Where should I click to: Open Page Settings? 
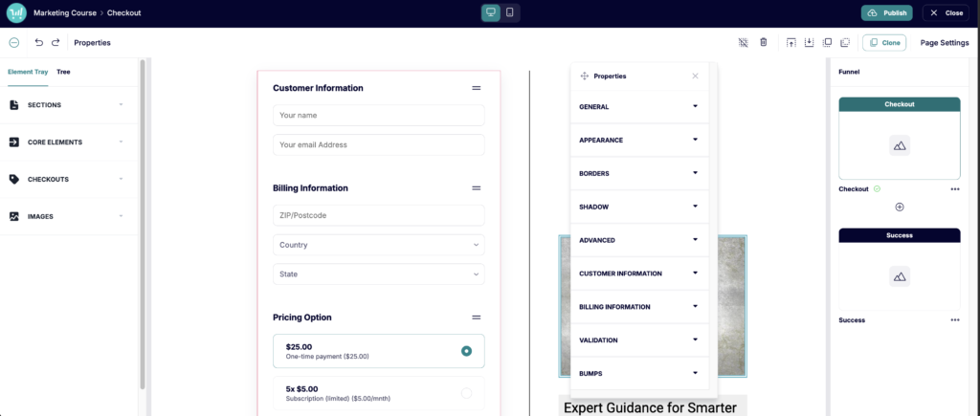[x=944, y=42]
